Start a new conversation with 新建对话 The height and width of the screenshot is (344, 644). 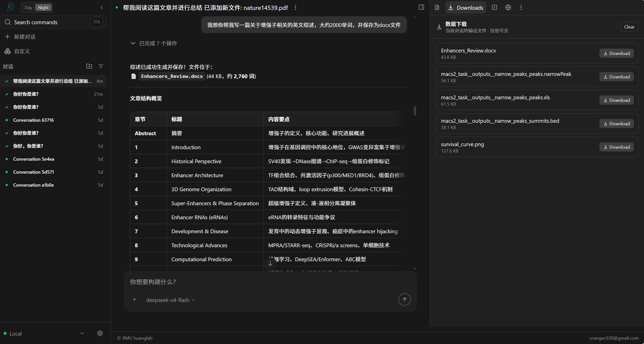(x=54, y=37)
